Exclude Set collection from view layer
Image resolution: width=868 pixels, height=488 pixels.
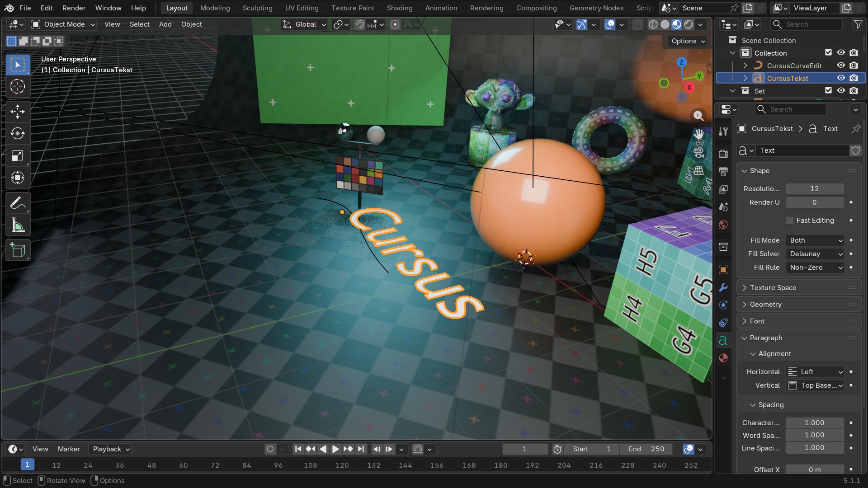click(828, 90)
